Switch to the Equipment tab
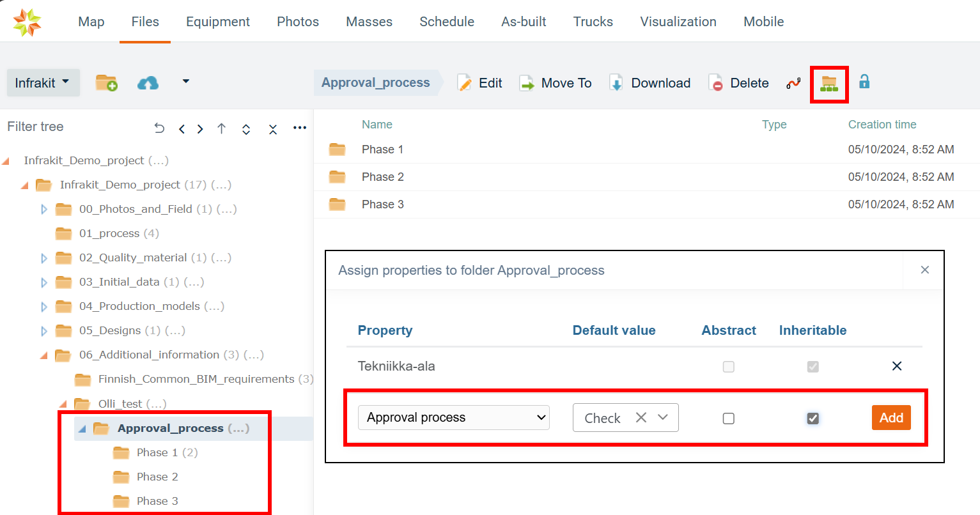The height and width of the screenshot is (515, 980). pos(218,22)
